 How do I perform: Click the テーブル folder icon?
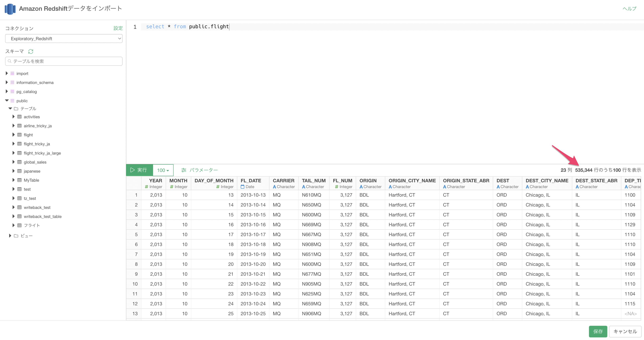pyautogui.click(x=16, y=109)
